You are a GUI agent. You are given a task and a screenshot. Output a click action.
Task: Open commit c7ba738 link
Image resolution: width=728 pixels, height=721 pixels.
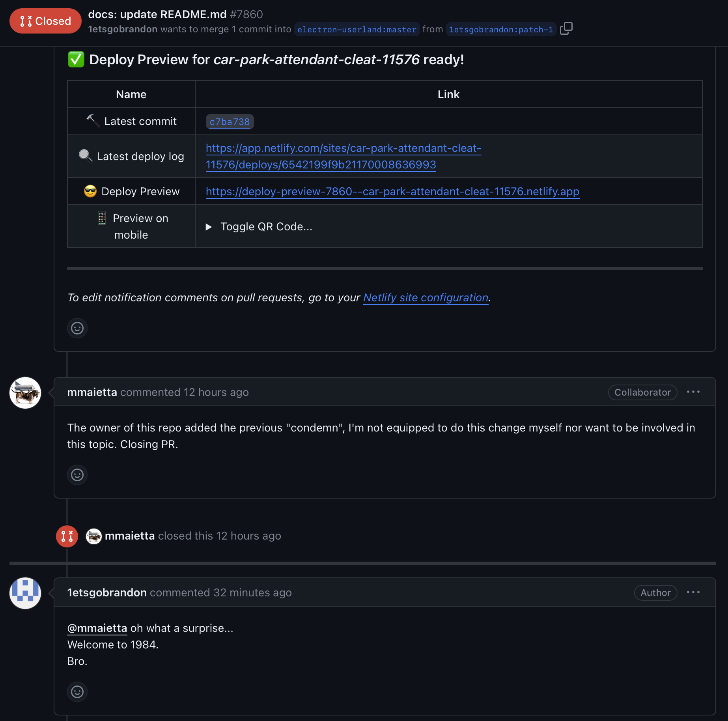[230, 122]
